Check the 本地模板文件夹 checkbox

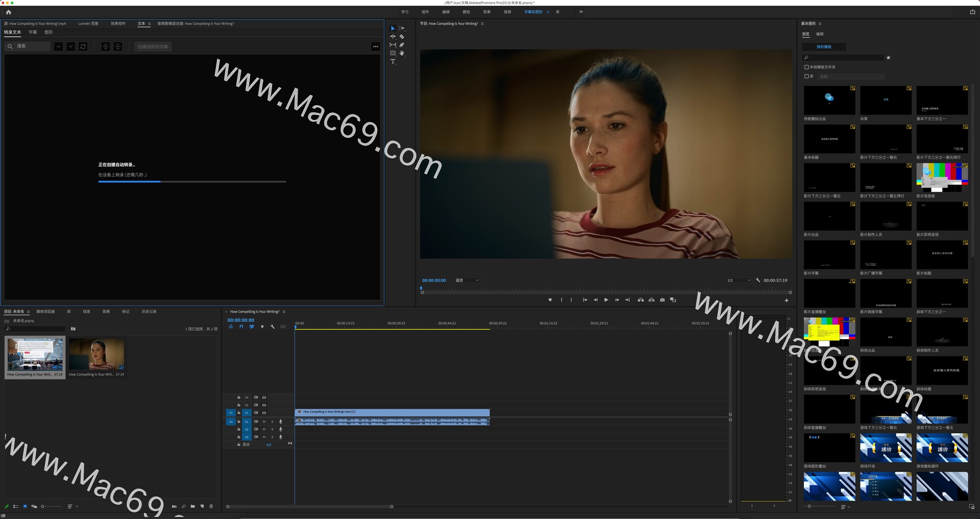[805, 66]
